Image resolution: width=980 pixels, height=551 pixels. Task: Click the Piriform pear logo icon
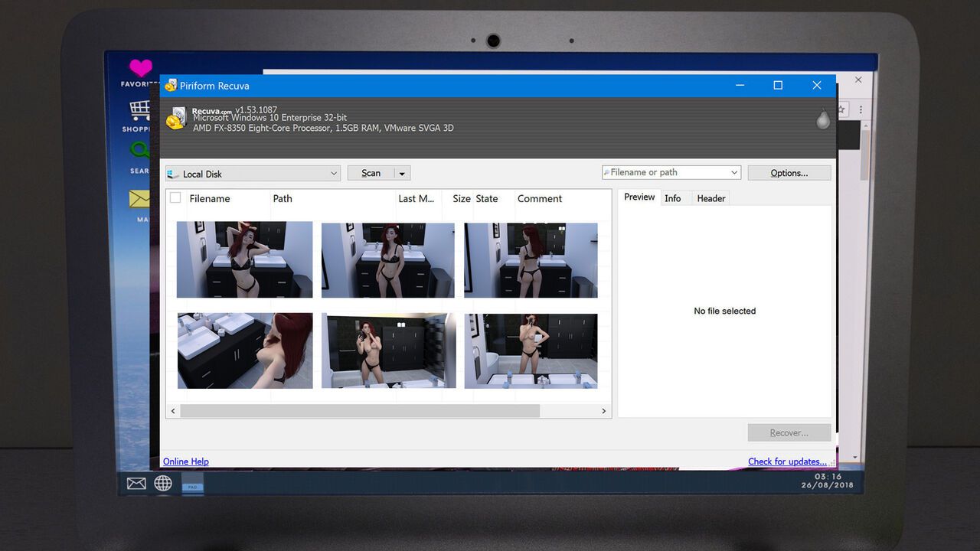[x=823, y=119]
